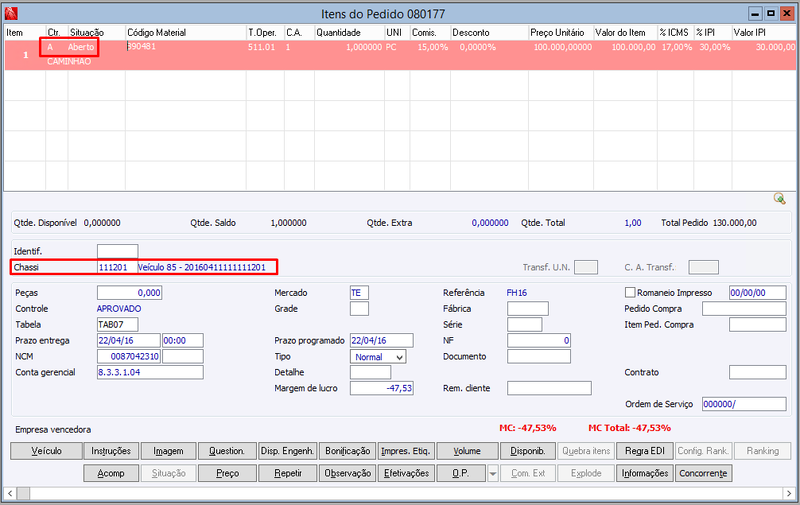The height and width of the screenshot is (505, 800).
Task: Click the application icon in the title bar
Action: [x=11, y=13]
